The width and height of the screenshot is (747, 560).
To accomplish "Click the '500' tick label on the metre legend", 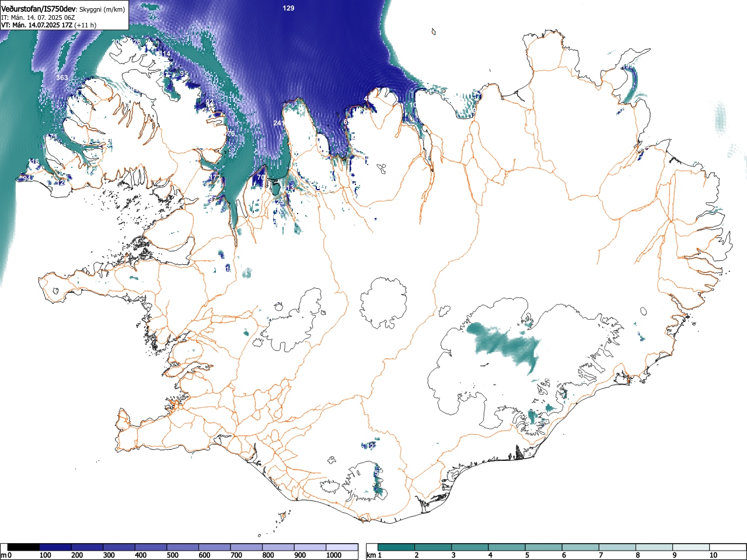I will point(173,555).
